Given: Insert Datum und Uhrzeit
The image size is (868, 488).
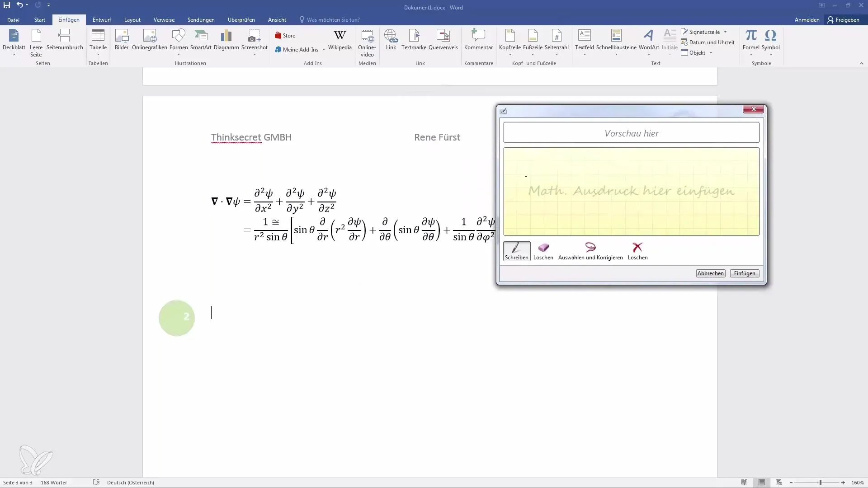Looking at the screenshot, I should [x=708, y=42].
